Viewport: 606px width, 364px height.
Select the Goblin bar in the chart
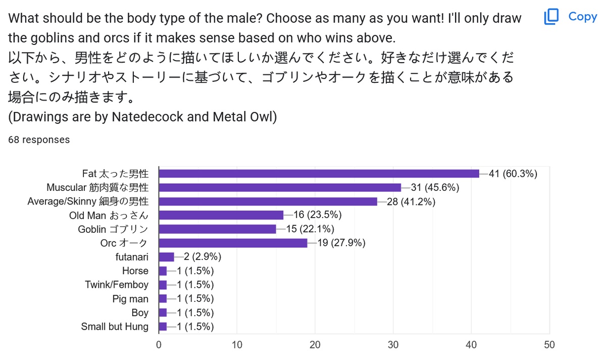(x=217, y=229)
